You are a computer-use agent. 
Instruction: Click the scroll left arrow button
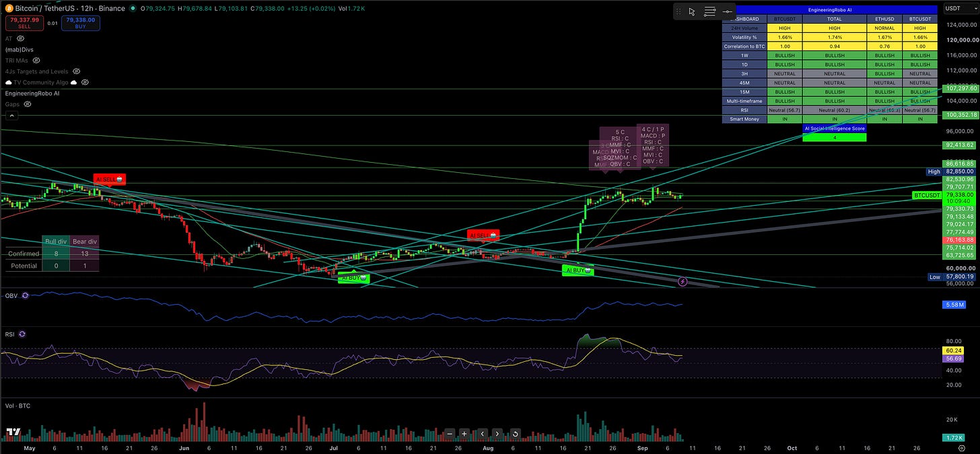click(x=482, y=434)
